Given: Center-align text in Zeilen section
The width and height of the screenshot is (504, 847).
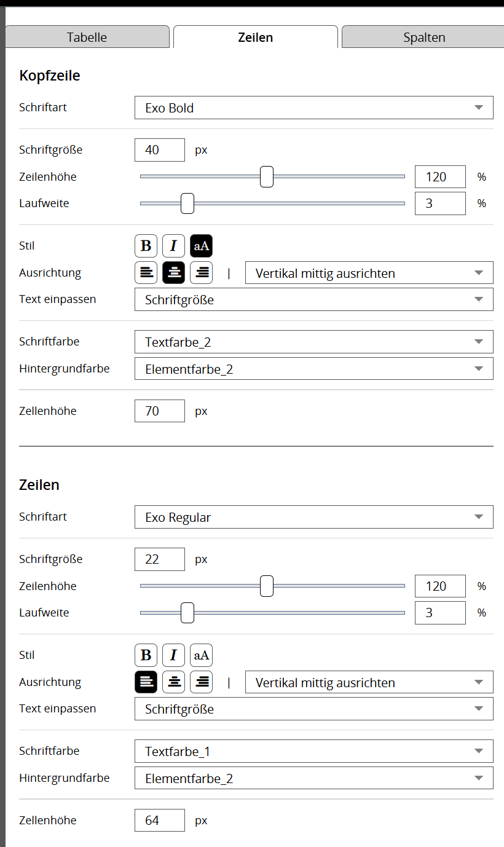Looking at the screenshot, I should [173, 682].
